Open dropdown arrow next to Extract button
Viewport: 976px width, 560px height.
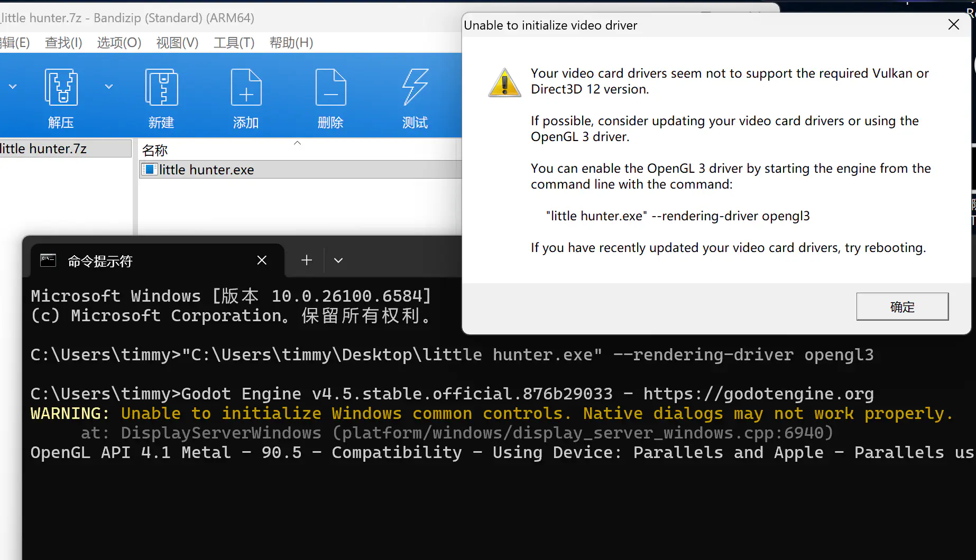click(x=109, y=87)
